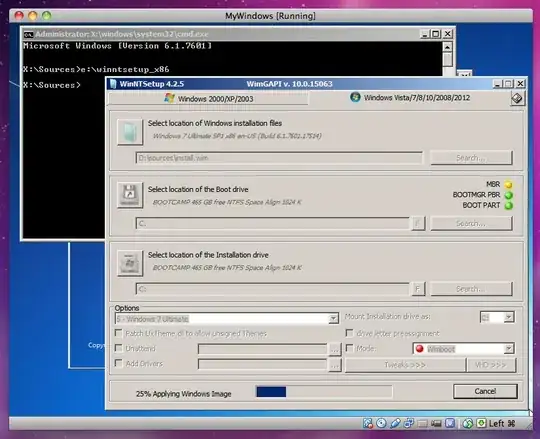This screenshot has width=540, height=439.
Task: Click VirtualBox video capture status icon
Action: pos(436,424)
